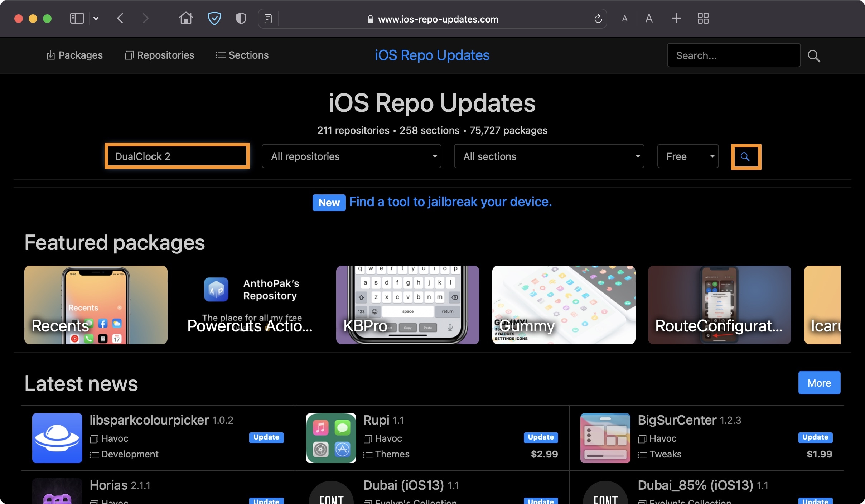Click the iOS Repo Updates header logo link
Screen dimensions: 865x504
[x=432, y=55]
